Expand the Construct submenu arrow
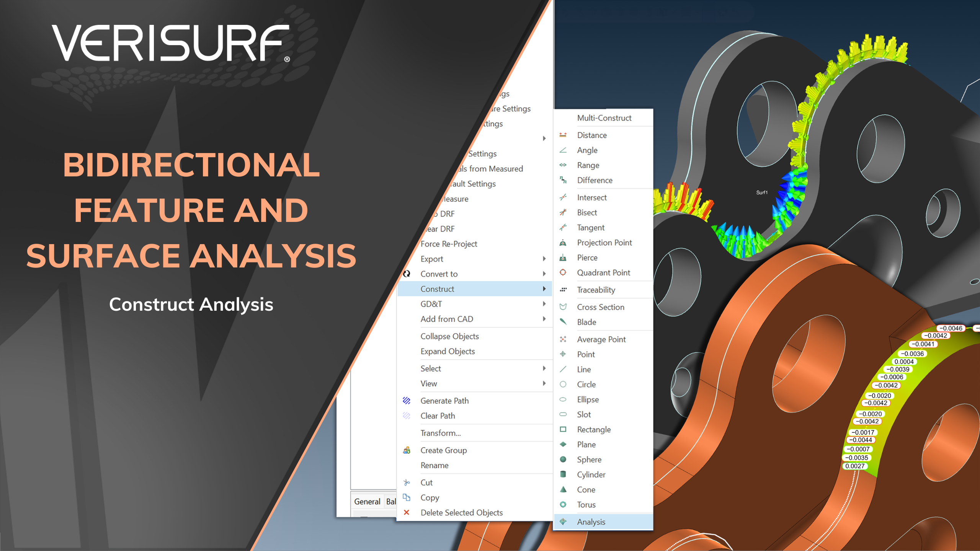Viewport: 980px width, 551px height. point(544,289)
